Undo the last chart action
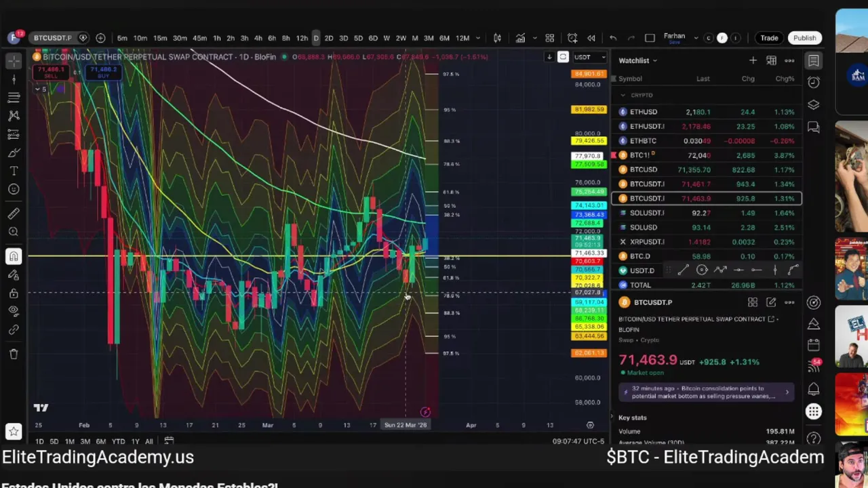The height and width of the screenshot is (488, 868). tap(613, 38)
